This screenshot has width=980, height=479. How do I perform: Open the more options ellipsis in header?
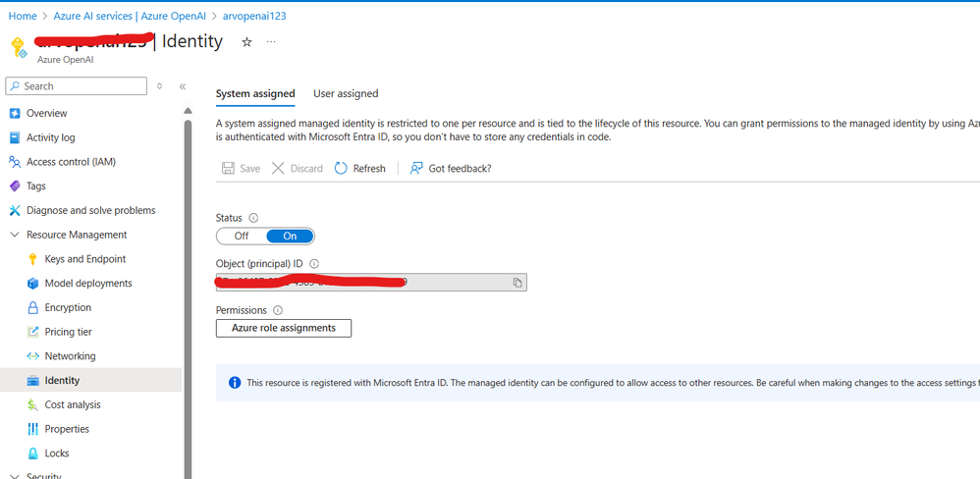pyautogui.click(x=271, y=41)
